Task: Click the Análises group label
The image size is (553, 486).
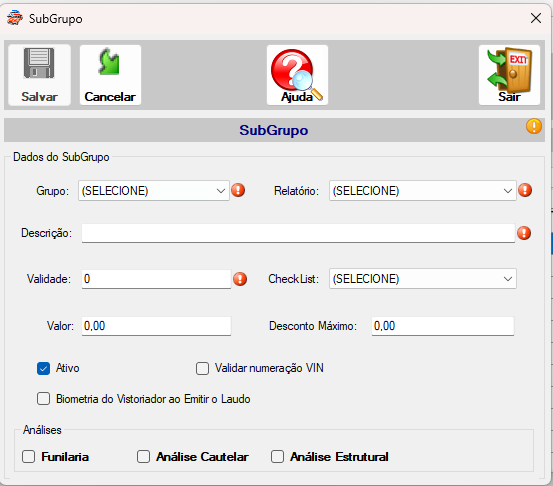Action: click(x=42, y=430)
